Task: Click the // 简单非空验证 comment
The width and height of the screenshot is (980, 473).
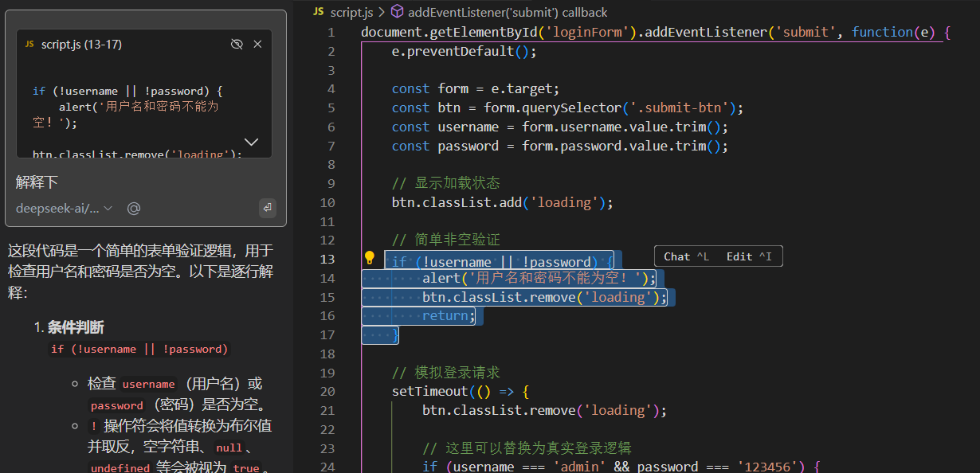Action: tap(446, 240)
